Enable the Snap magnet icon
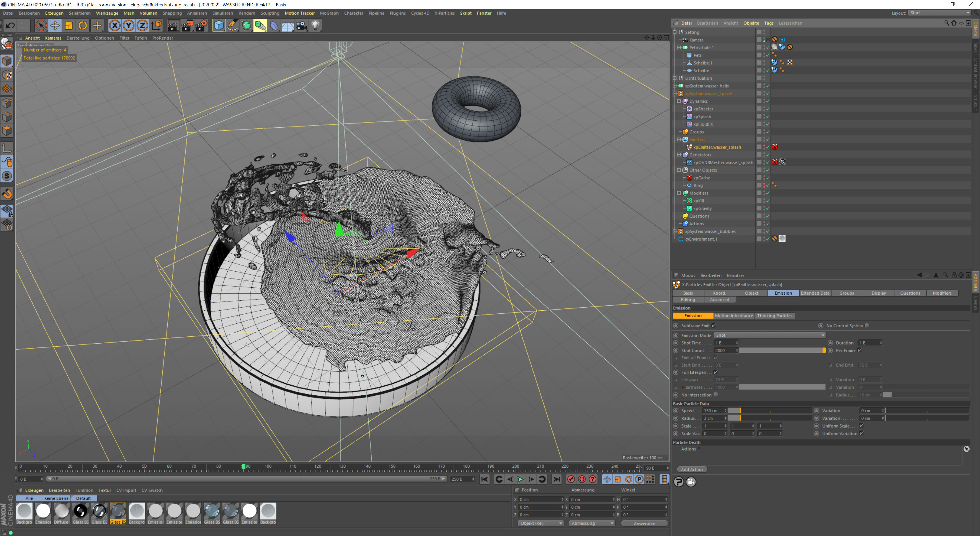 (x=7, y=194)
